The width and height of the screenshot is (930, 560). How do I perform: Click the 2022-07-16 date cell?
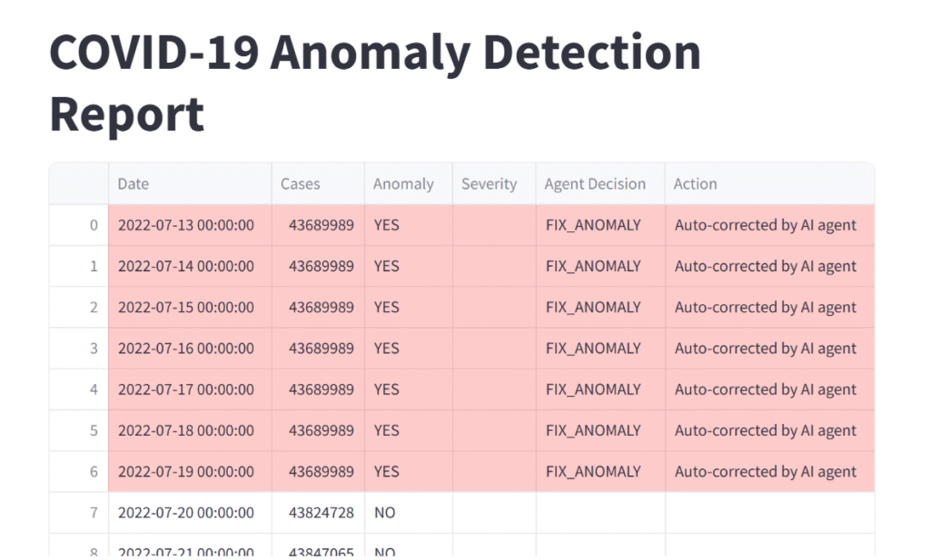pos(189,349)
